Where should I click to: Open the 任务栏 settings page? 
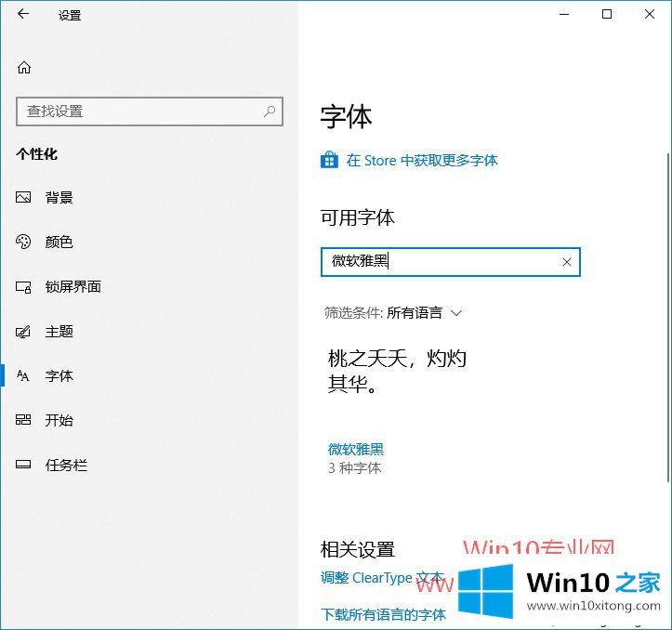click(x=66, y=465)
